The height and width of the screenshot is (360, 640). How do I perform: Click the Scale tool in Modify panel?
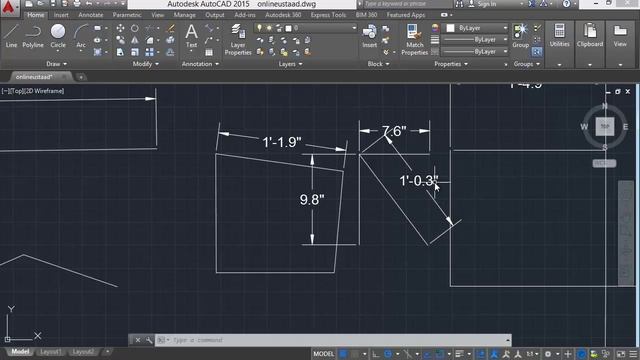point(135,52)
